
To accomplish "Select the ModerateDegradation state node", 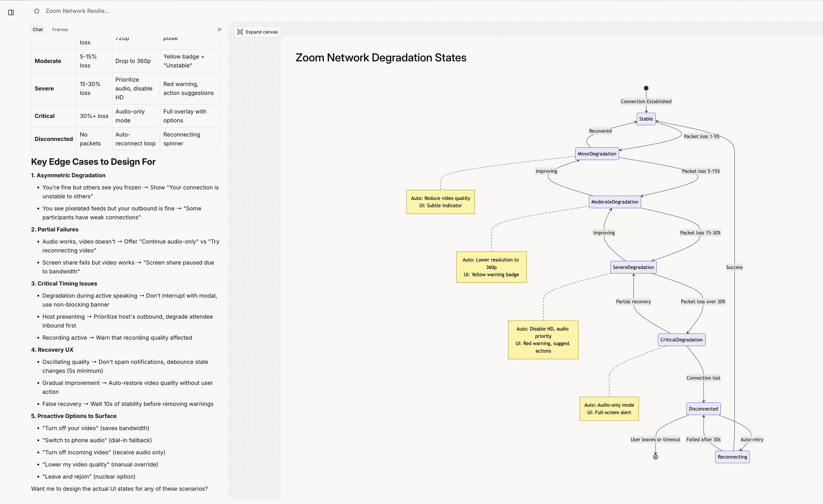I will pyautogui.click(x=615, y=201).
